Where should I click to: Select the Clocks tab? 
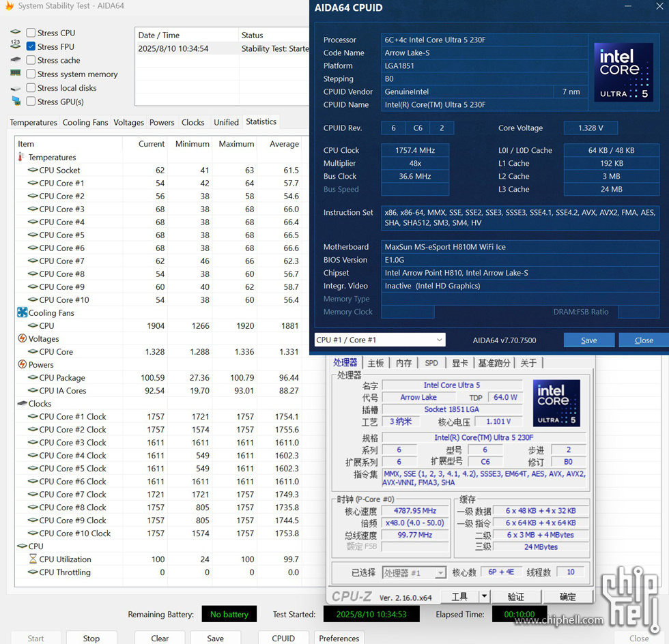coord(193,122)
